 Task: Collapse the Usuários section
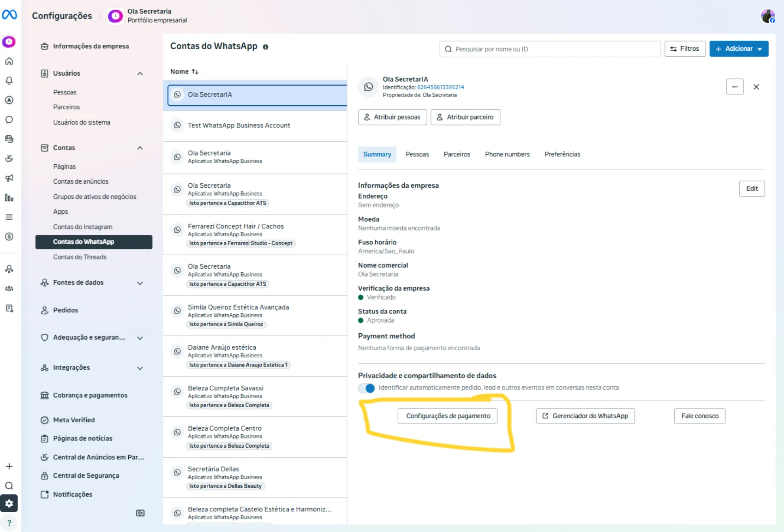pyautogui.click(x=140, y=74)
